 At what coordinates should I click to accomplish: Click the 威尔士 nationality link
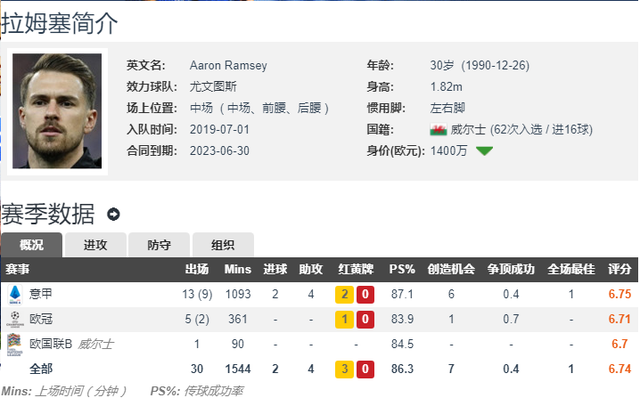(x=468, y=130)
